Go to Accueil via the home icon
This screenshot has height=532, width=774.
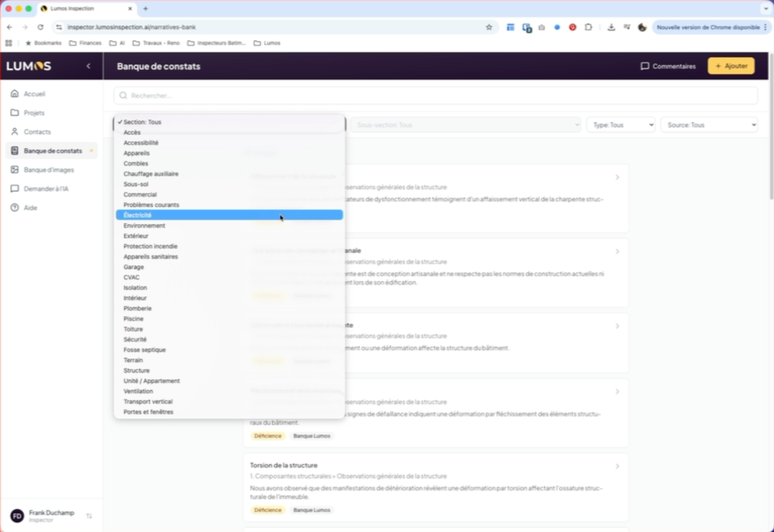15,94
